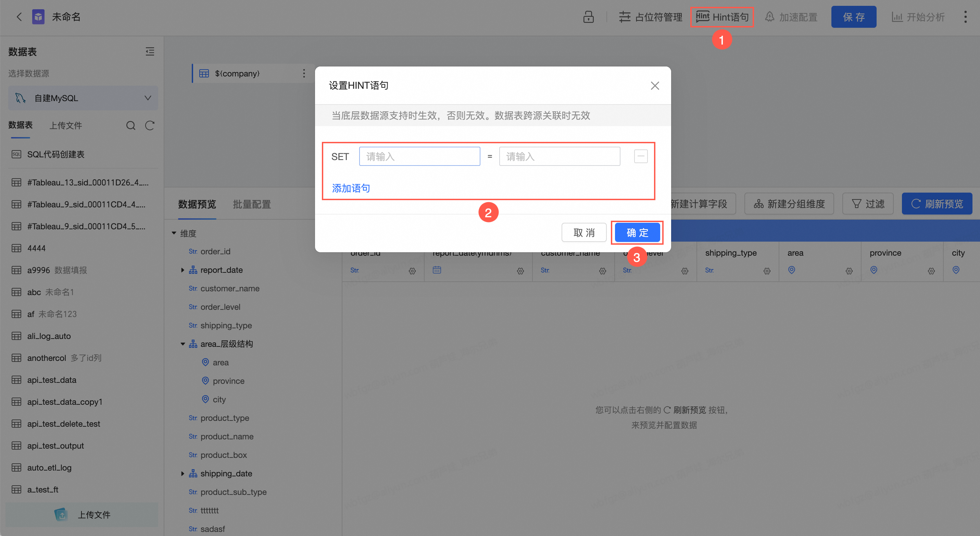The width and height of the screenshot is (980, 536).
Task: Refresh the data table list
Action: (x=150, y=126)
